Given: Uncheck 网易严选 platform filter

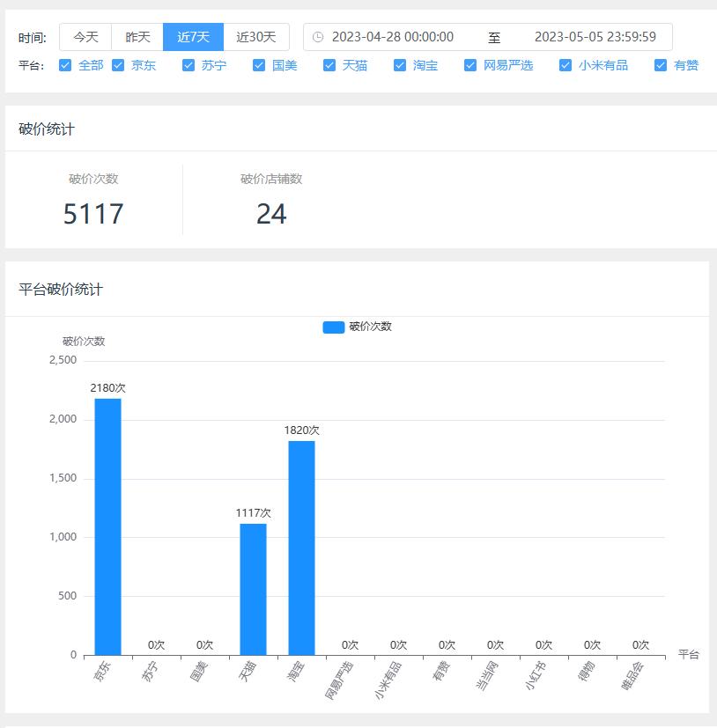Looking at the screenshot, I should [470, 65].
